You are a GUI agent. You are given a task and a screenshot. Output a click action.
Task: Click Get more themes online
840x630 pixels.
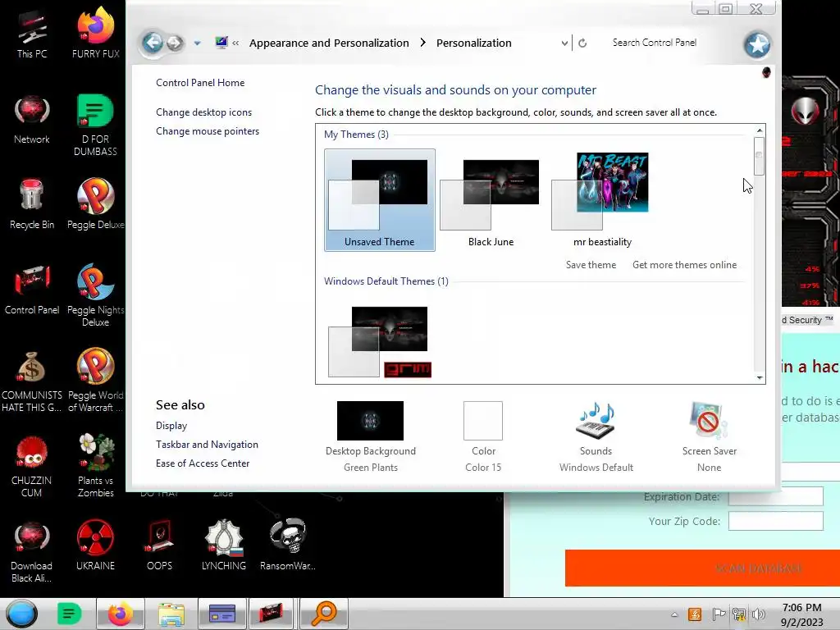[684, 265]
